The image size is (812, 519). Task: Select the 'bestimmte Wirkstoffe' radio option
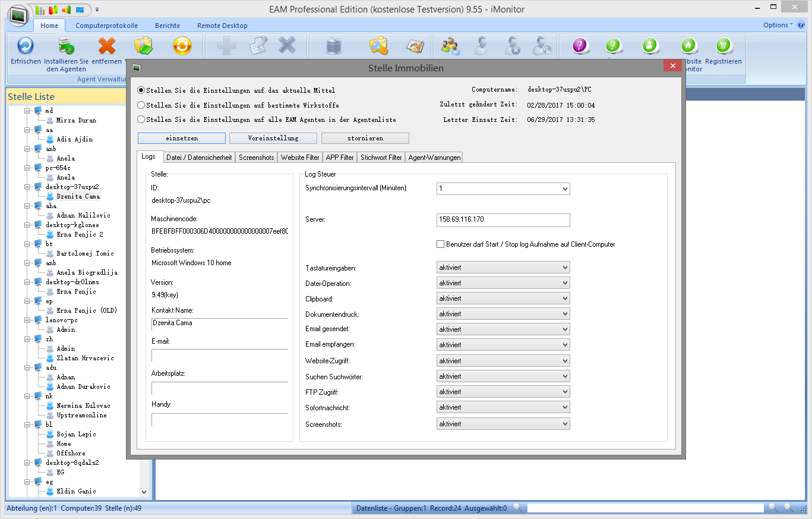(141, 105)
